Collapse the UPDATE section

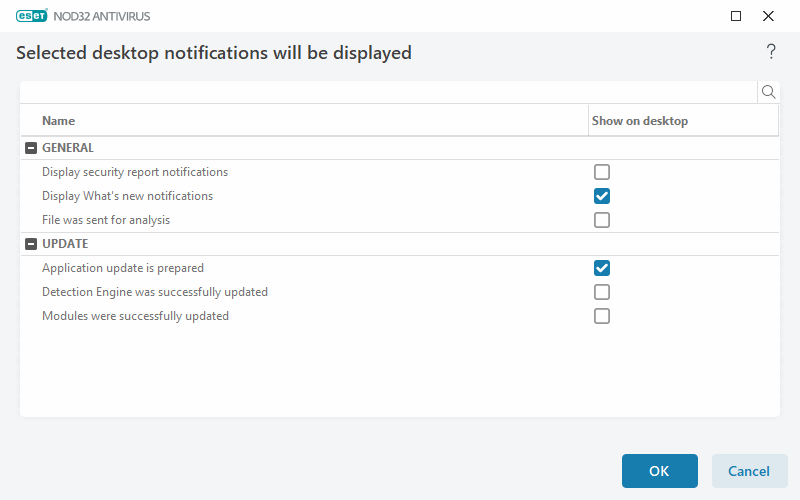[x=30, y=244]
